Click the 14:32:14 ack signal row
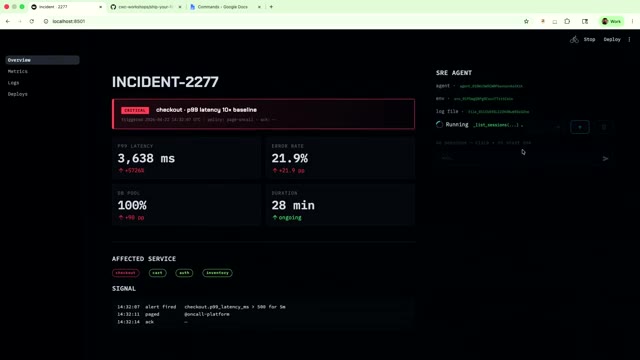Viewport: 640px width, 360px height. point(152,322)
